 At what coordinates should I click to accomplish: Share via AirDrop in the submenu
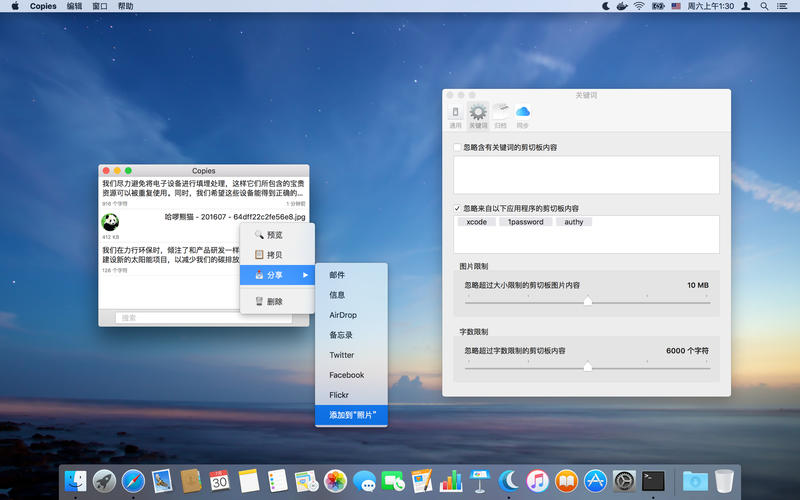pyautogui.click(x=343, y=315)
